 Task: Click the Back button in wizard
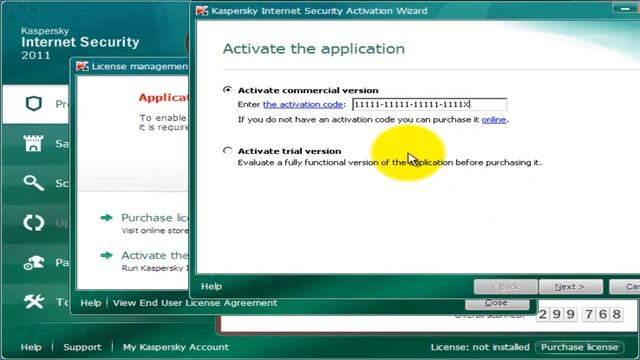[x=505, y=287]
